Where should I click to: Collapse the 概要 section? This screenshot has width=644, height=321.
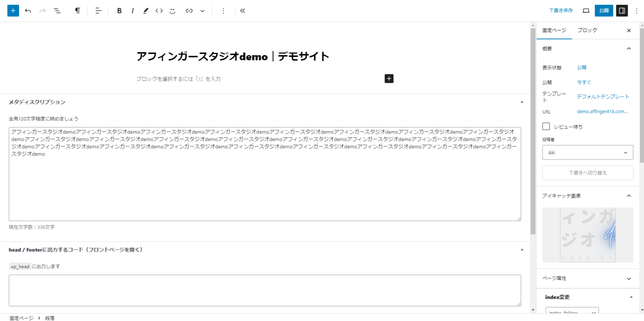pyautogui.click(x=628, y=49)
